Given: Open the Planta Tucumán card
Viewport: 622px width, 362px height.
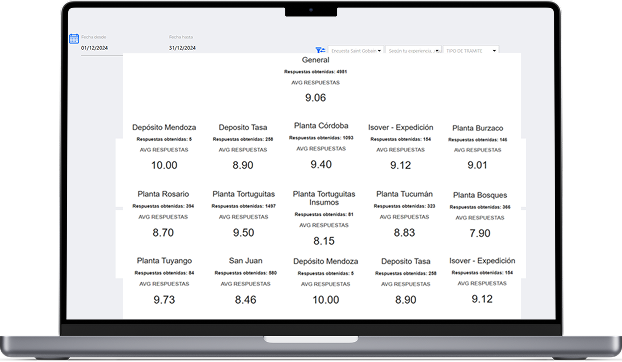Looking at the screenshot, I should pos(404,194).
